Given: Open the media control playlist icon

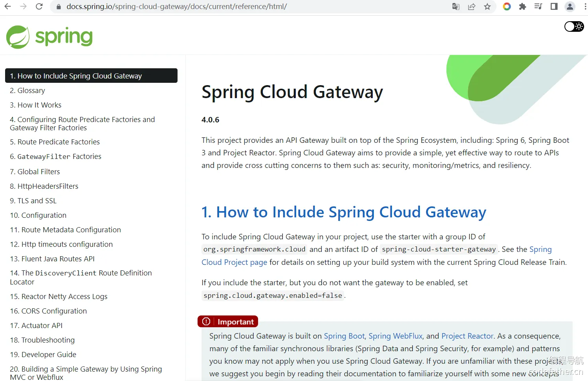Looking at the screenshot, I should coord(538,7).
